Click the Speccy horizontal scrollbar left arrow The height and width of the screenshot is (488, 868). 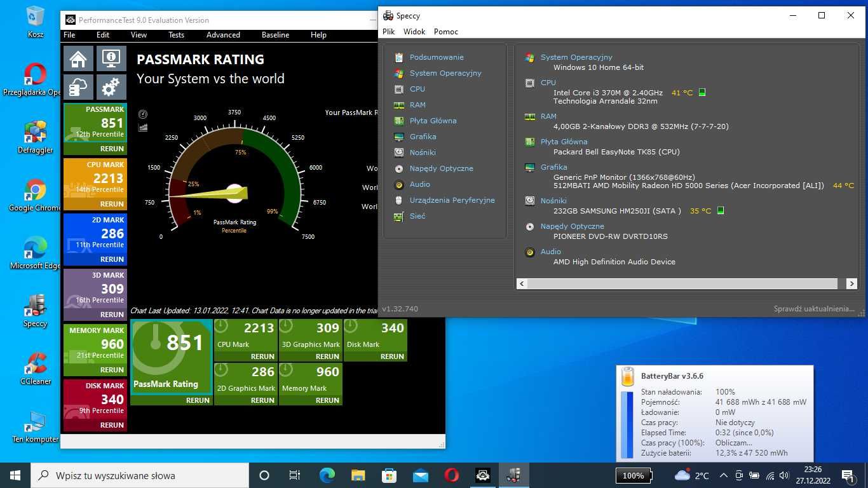point(522,284)
